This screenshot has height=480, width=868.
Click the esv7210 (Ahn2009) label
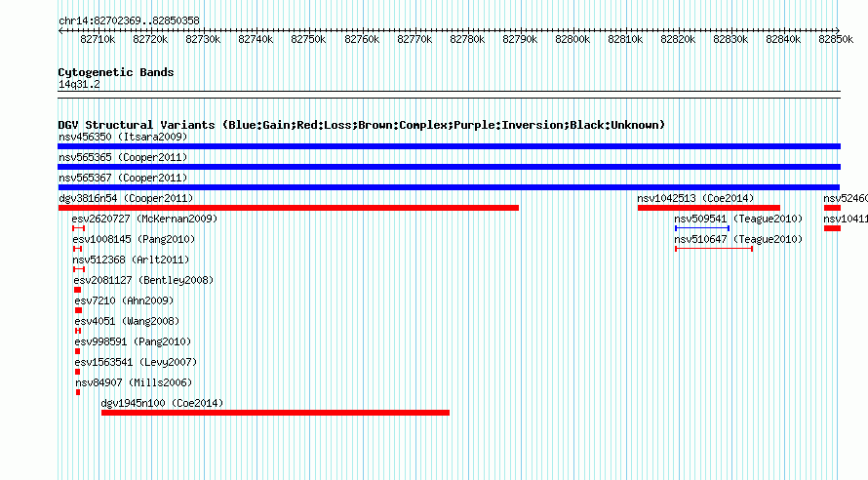pos(124,300)
